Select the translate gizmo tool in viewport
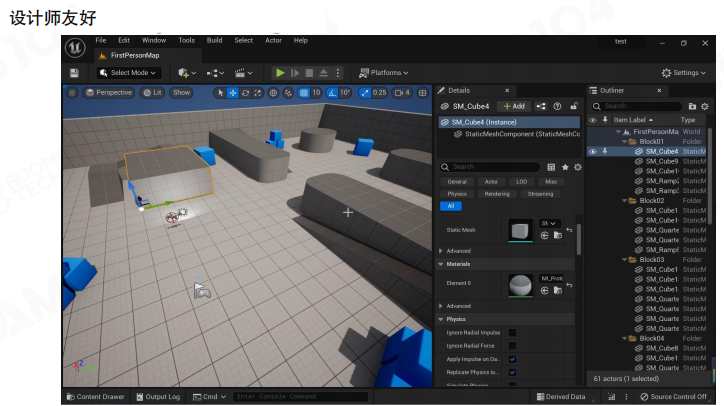The image size is (724, 406). point(234,93)
